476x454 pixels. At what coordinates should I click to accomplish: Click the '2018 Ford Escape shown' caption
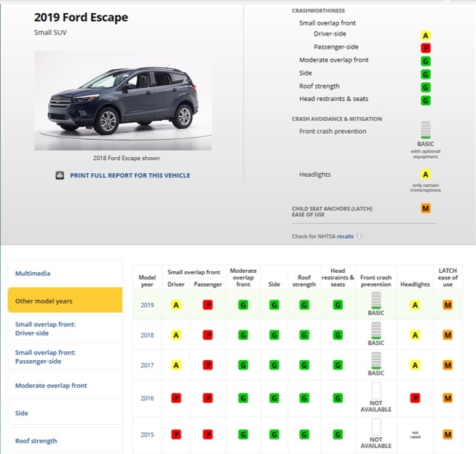tap(127, 158)
